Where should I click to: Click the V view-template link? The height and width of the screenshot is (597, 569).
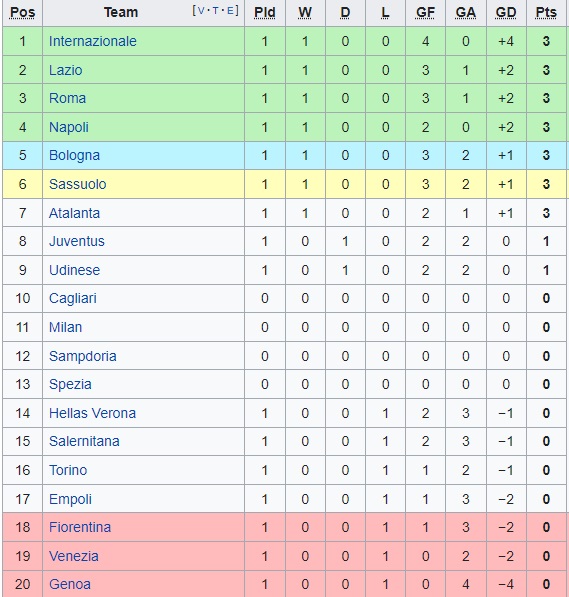(201, 11)
